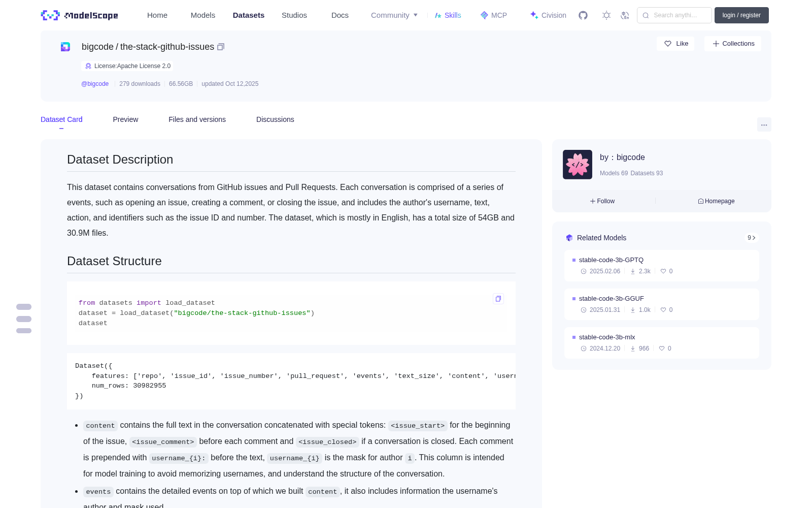The height and width of the screenshot is (508, 812).
Task: Click the 'Dataset Description' heading
Action: [120, 160]
